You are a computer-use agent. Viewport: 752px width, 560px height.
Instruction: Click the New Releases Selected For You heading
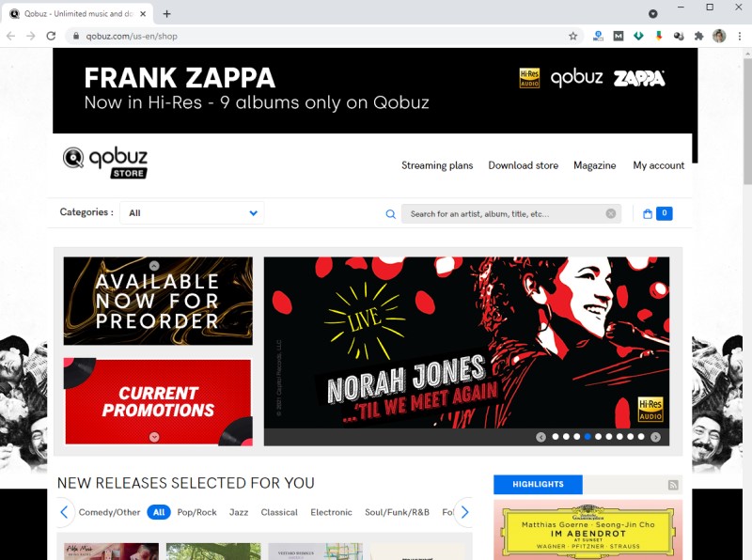pos(185,483)
